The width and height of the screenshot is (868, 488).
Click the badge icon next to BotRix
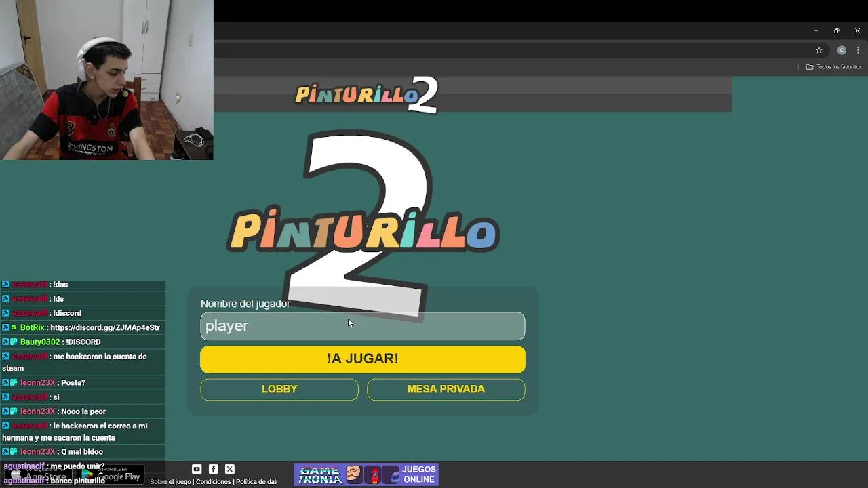coord(14,327)
